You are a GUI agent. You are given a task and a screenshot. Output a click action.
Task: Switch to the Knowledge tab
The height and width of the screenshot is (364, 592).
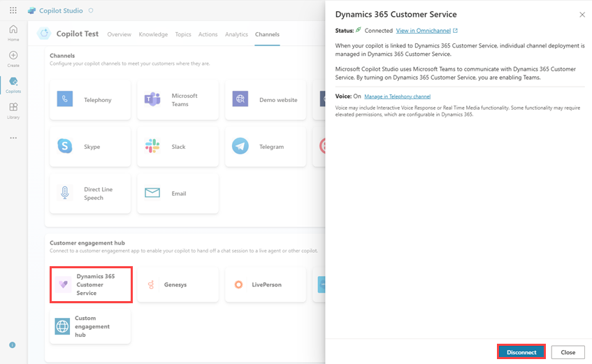153,34
